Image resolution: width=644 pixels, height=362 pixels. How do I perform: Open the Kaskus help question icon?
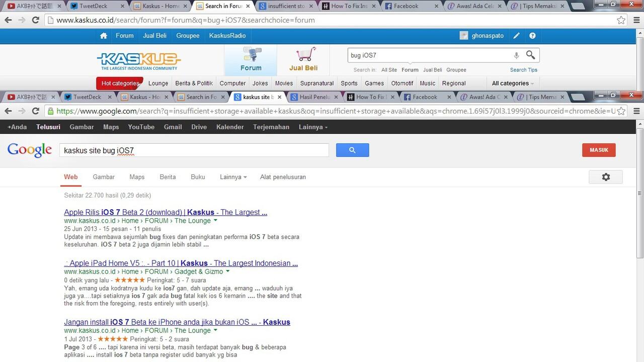point(532,36)
